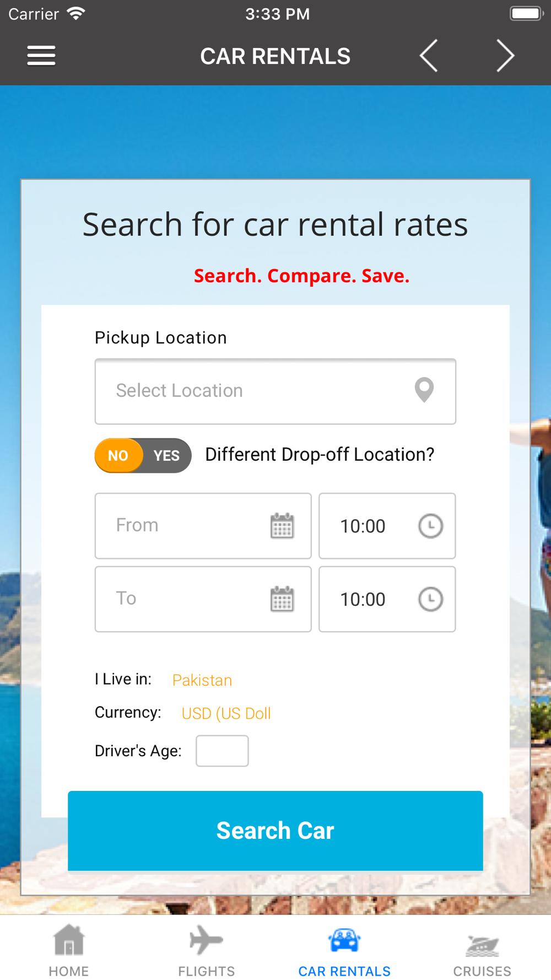Open the hamburger menu

41,56
